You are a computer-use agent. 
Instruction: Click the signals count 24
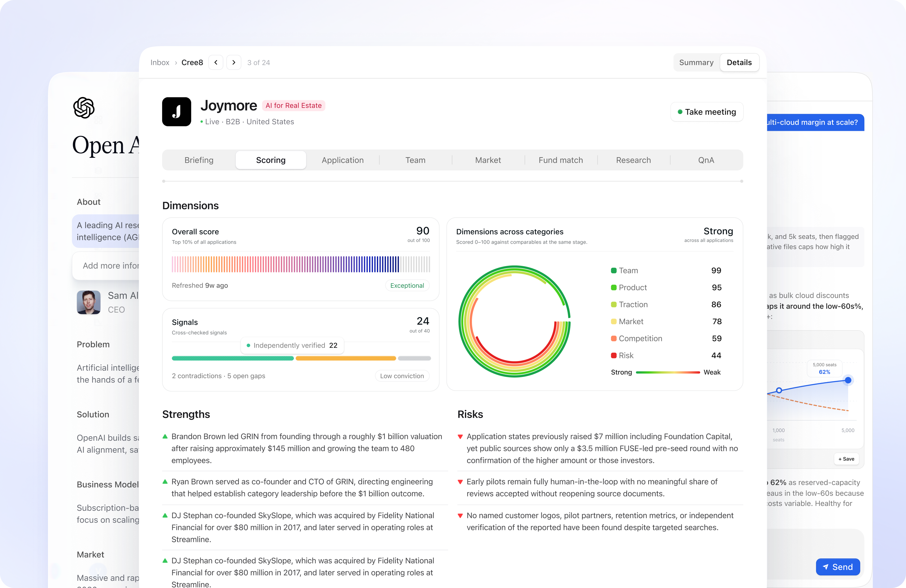(422, 321)
